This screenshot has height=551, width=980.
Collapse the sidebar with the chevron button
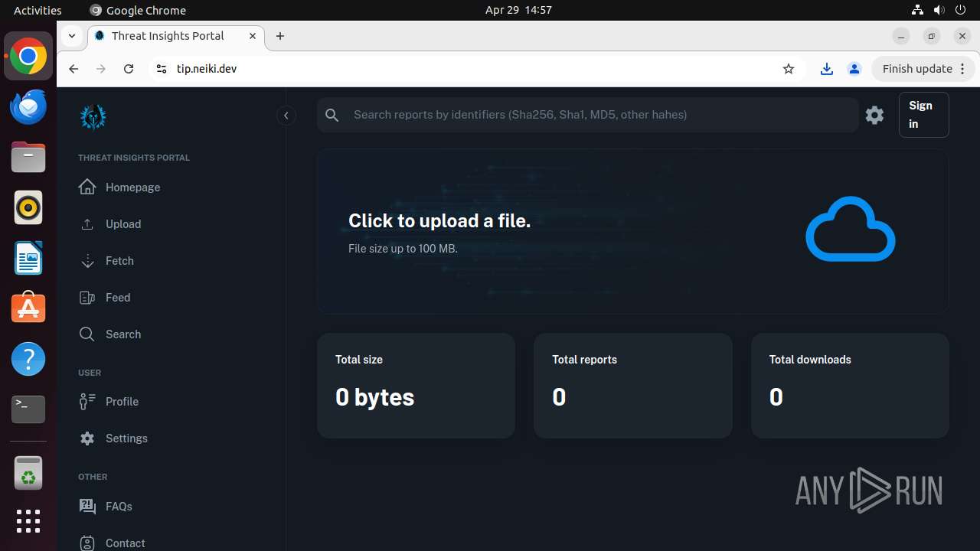pos(286,116)
